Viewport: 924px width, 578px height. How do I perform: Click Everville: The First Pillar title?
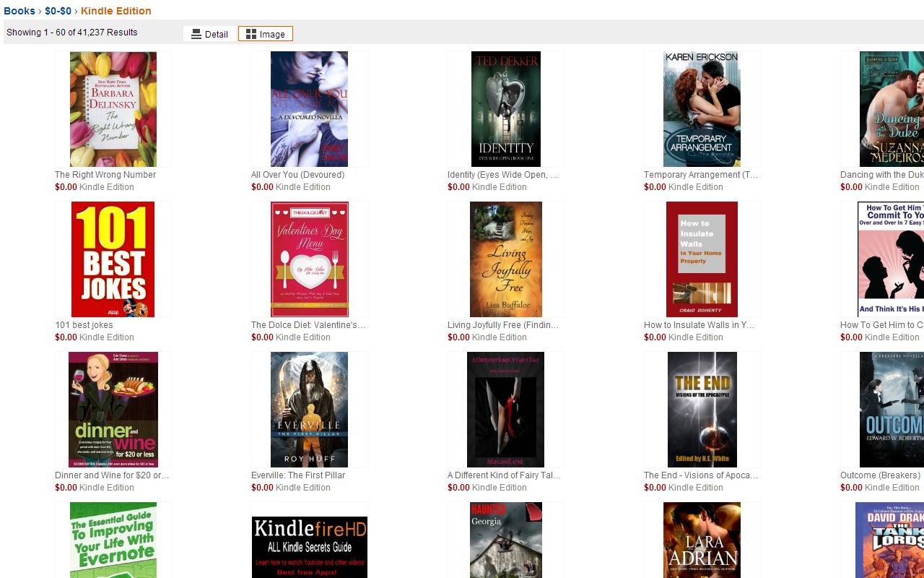298,475
